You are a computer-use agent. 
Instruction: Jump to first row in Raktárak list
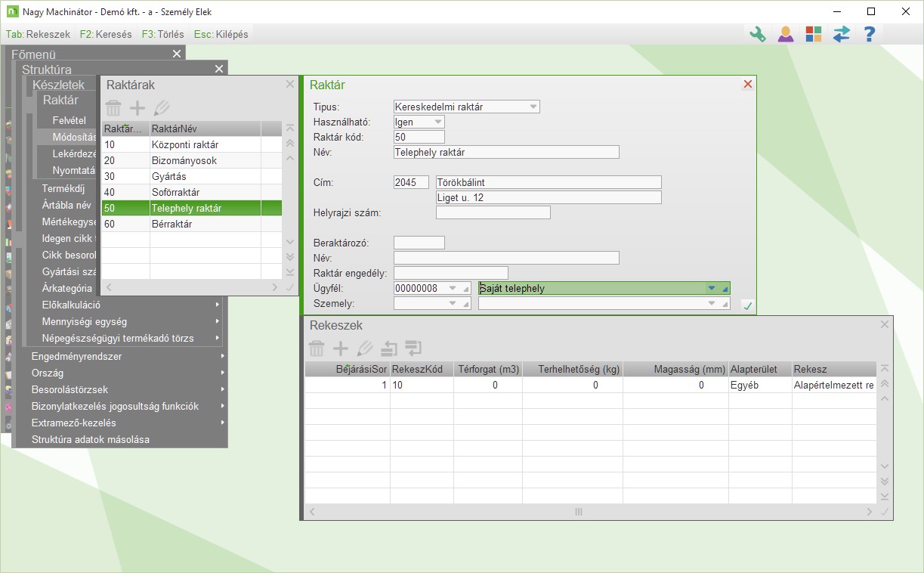point(290,129)
